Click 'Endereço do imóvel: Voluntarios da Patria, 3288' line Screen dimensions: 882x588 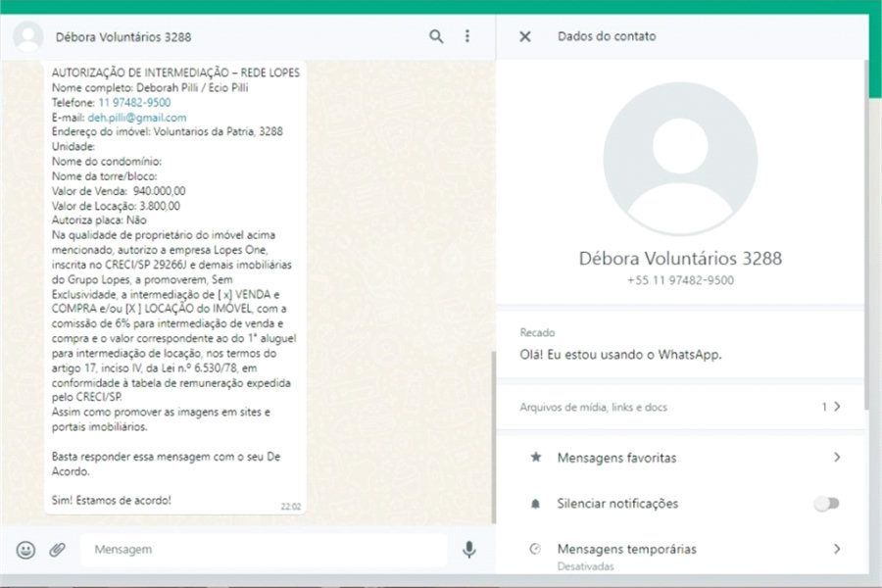167,131
